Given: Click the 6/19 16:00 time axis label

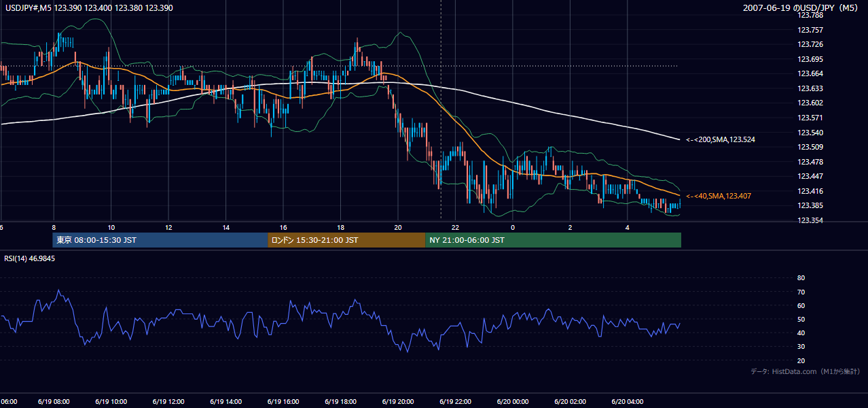Looking at the screenshot, I should point(283,402).
